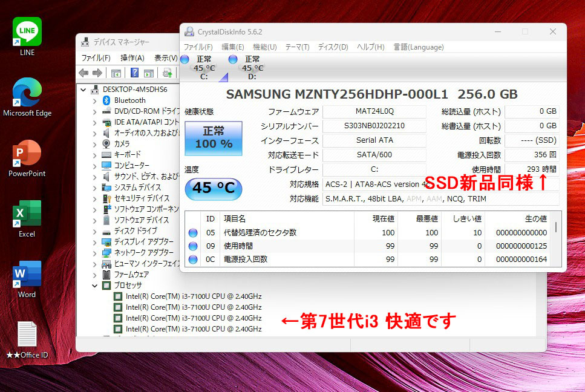Expand the ヒューマン インターフェイス category
Image resolution: width=585 pixels, height=392 pixels.
(94, 264)
